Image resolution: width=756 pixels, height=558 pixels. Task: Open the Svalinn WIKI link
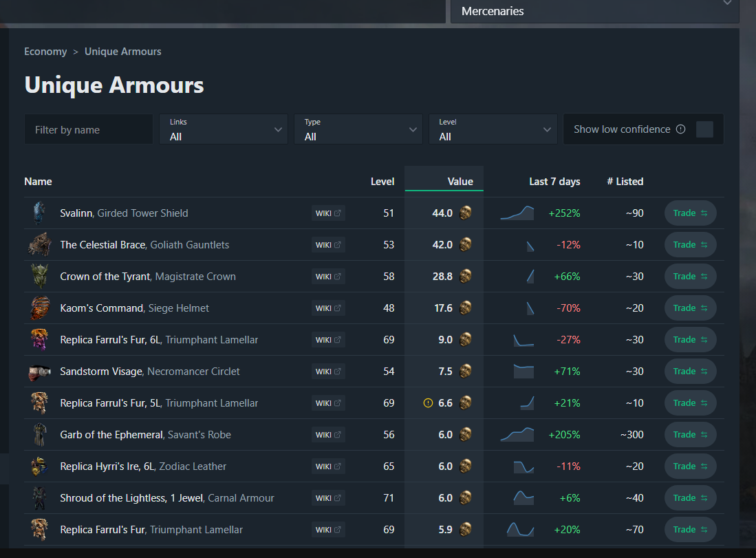click(328, 213)
